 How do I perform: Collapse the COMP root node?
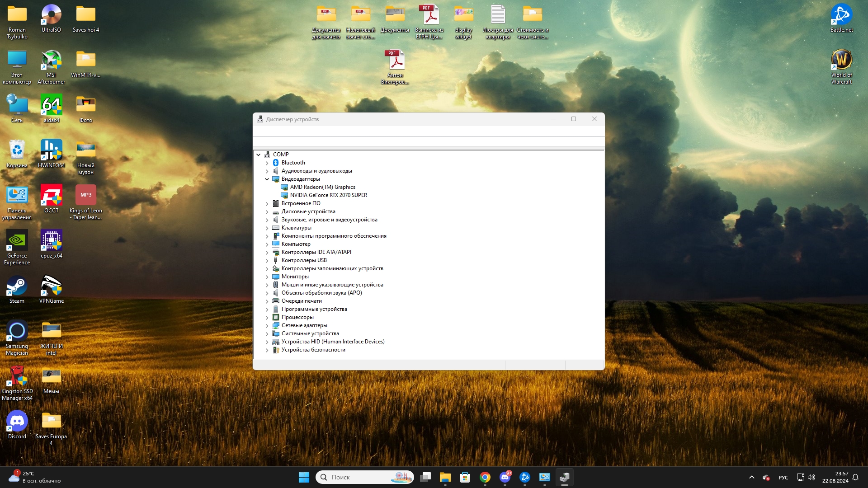point(258,155)
